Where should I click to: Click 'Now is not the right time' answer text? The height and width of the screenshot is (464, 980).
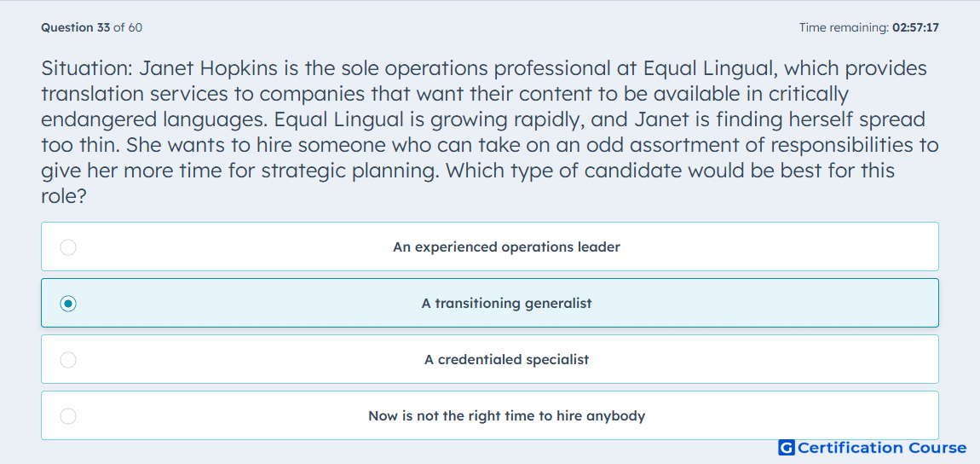[x=506, y=416]
